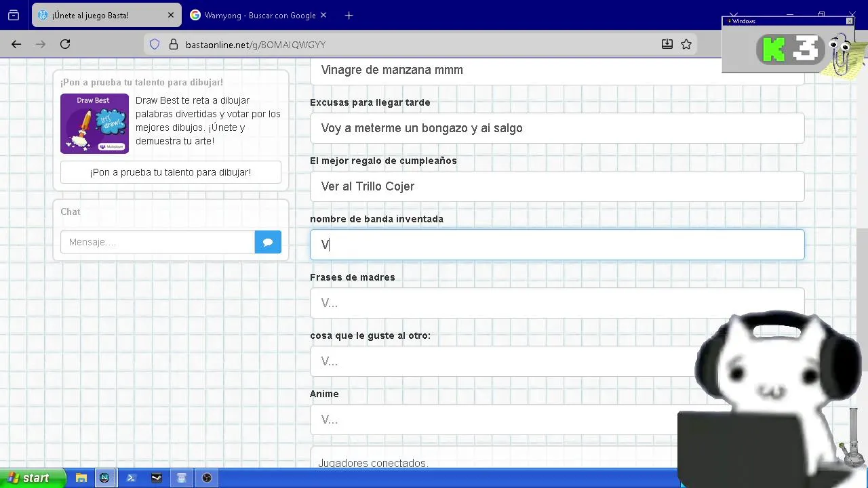Reload the Basta page
This screenshot has height=488, width=868.
pyautogui.click(x=65, y=44)
